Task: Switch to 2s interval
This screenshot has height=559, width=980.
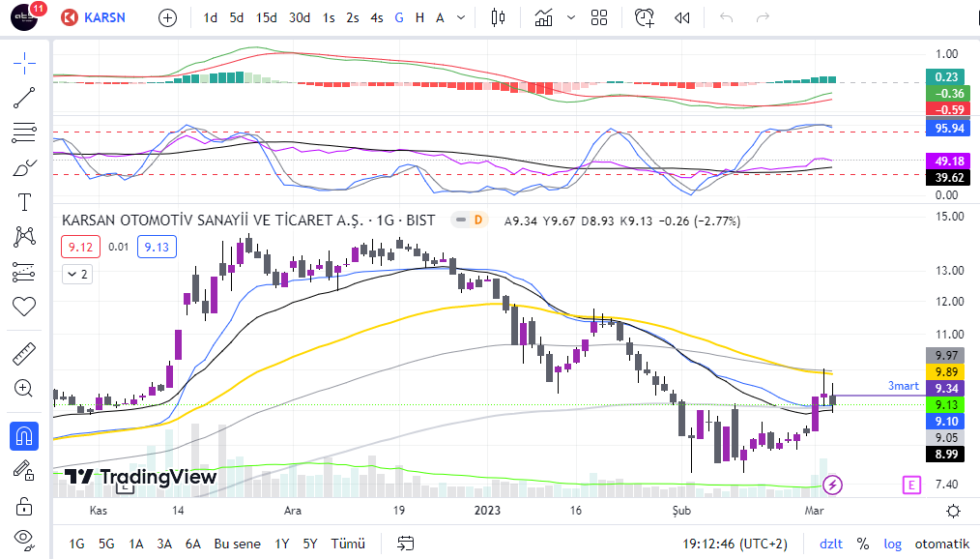Action: [353, 17]
